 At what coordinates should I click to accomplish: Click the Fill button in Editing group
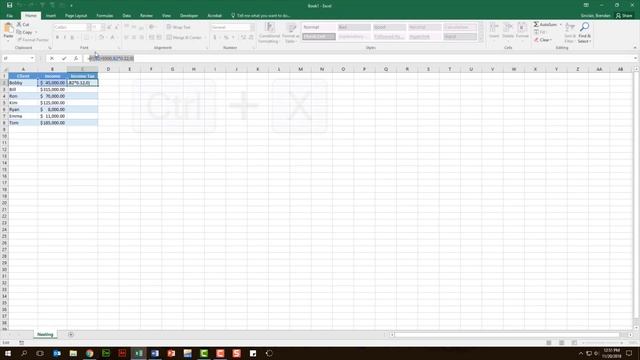540,32
